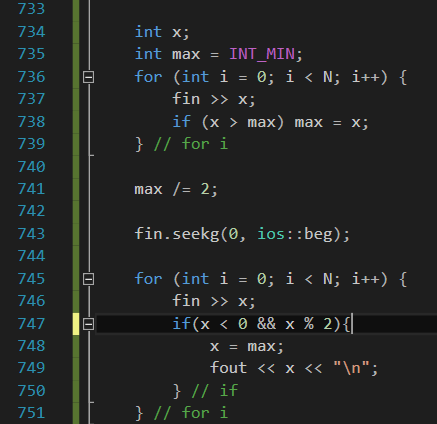Click ios::beg on line 743
Image resolution: width=437 pixels, height=424 pixels.
[295, 234]
